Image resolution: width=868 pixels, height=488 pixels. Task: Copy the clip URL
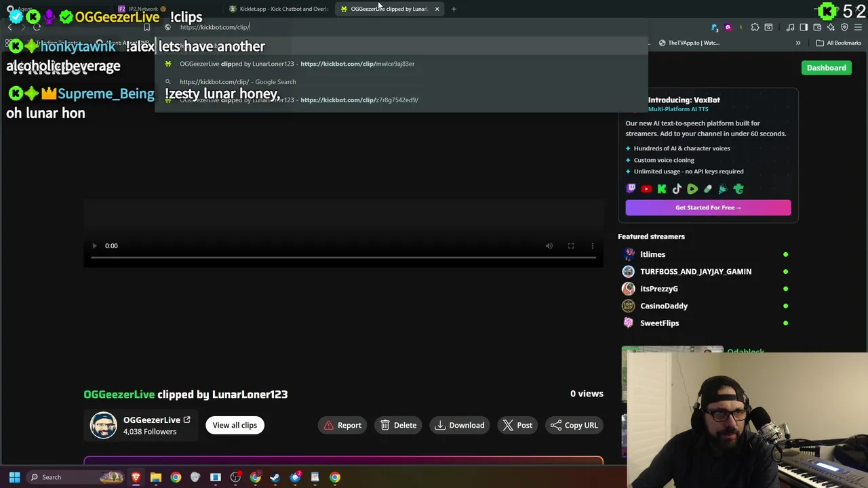[x=574, y=425]
